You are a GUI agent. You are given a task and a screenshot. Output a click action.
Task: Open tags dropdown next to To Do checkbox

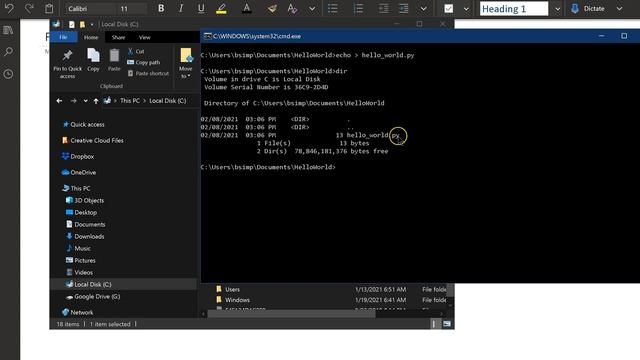(466, 9)
